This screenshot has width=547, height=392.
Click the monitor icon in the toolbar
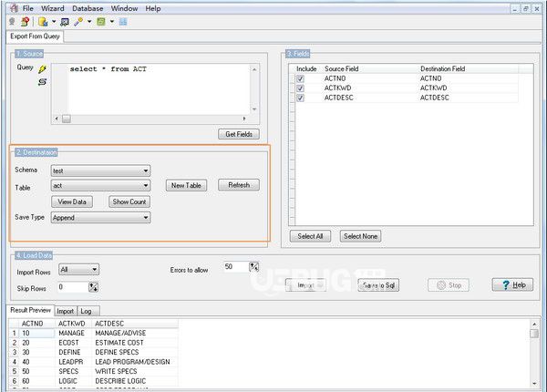(65, 22)
